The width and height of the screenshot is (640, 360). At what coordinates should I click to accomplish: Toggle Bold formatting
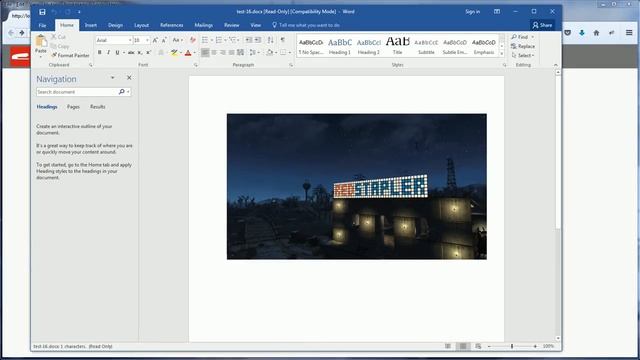click(x=99, y=53)
